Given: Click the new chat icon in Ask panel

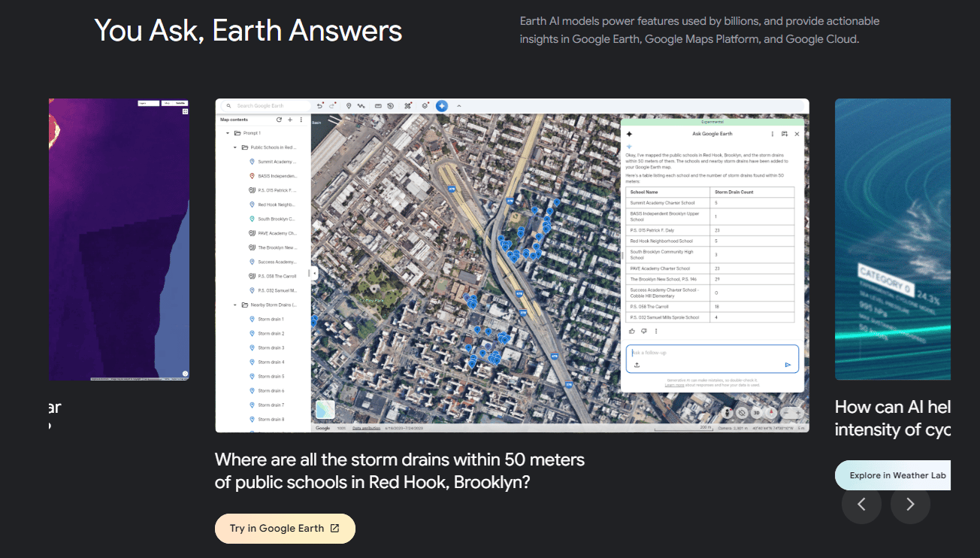Looking at the screenshot, I should [784, 134].
